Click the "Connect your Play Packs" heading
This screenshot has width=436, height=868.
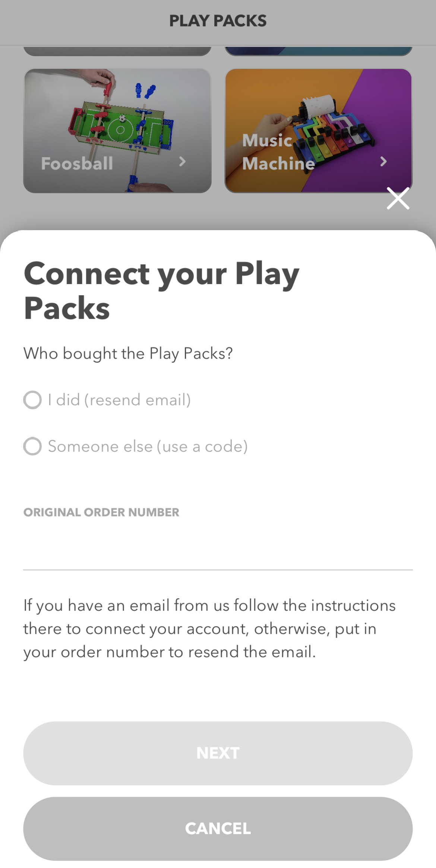[x=161, y=290]
